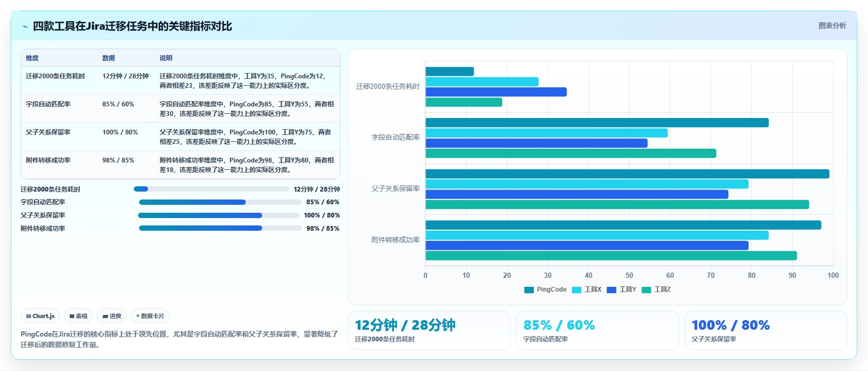
Task: Click the description starting 附件转移成功率维度中
Action: point(247,165)
